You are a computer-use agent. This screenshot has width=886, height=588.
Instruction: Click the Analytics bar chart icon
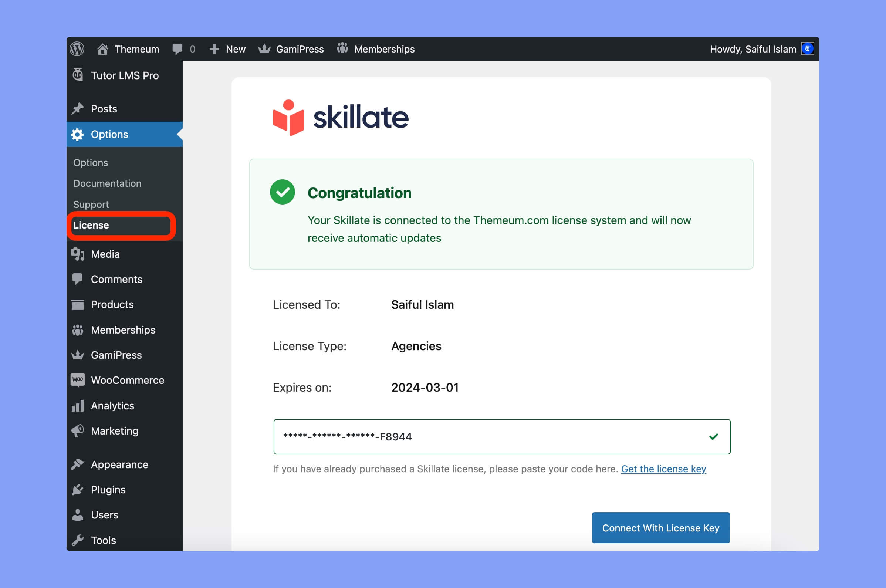coord(78,405)
